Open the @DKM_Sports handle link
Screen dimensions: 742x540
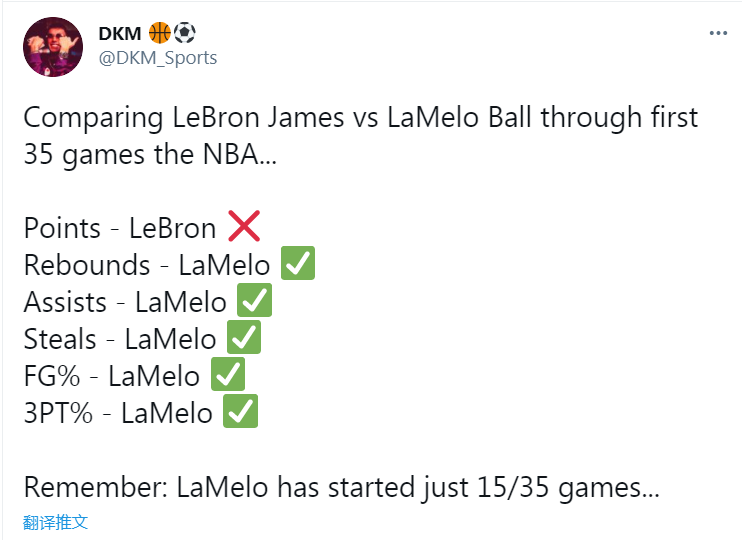point(158,58)
